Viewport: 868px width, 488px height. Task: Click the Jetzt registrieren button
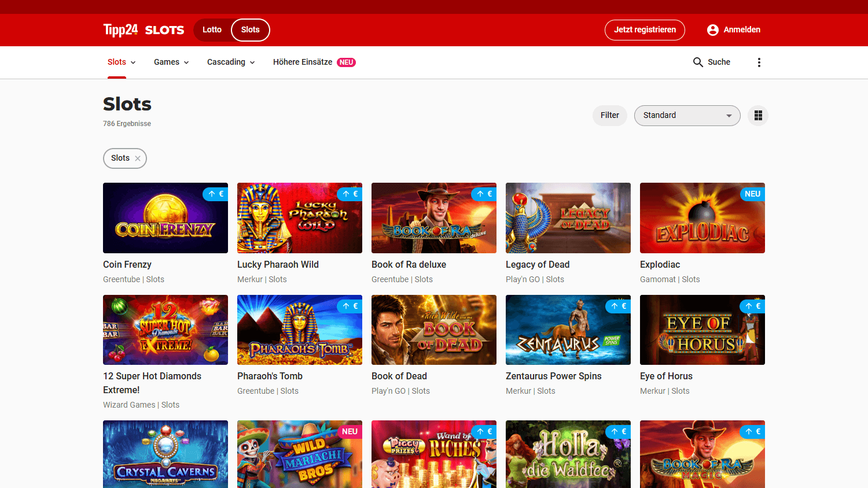[x=645, y=30]
